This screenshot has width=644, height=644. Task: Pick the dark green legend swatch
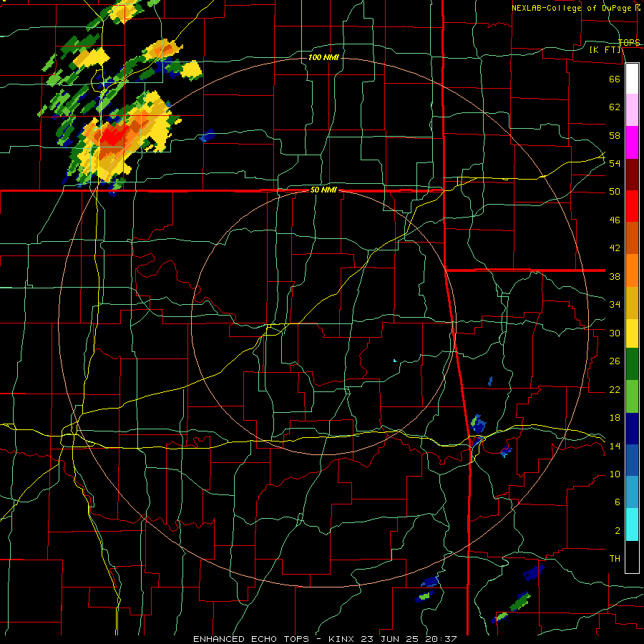[x=632, y=364]
